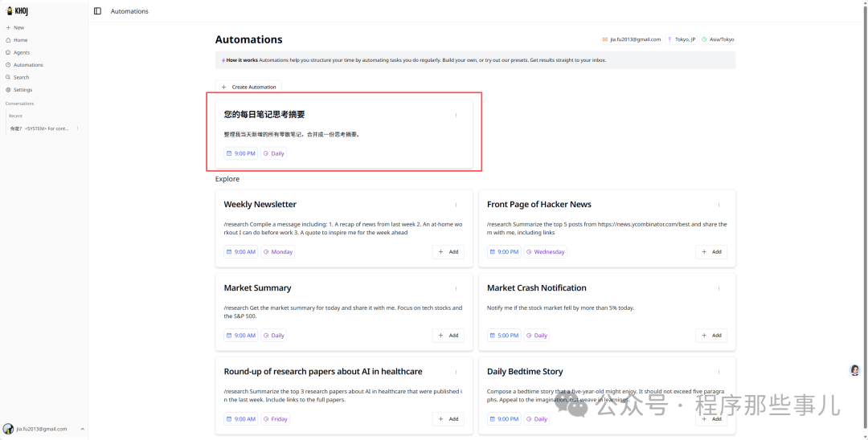Image resolution: width=868 pixels, height=440 pixels.
Task: Click the Asia/Tokyo timezone label
Action: click(x=718, y=39)
